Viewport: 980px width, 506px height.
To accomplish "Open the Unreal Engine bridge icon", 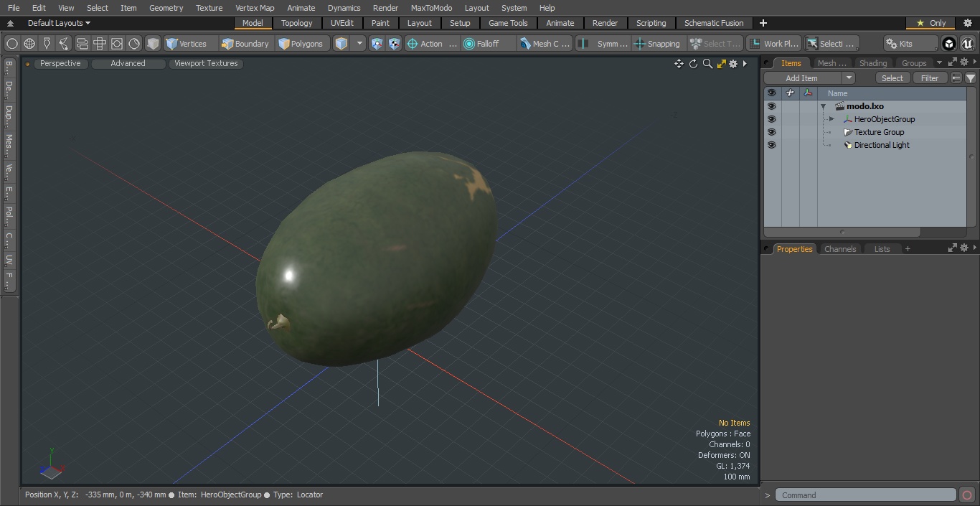I will [x=968, y=44].
